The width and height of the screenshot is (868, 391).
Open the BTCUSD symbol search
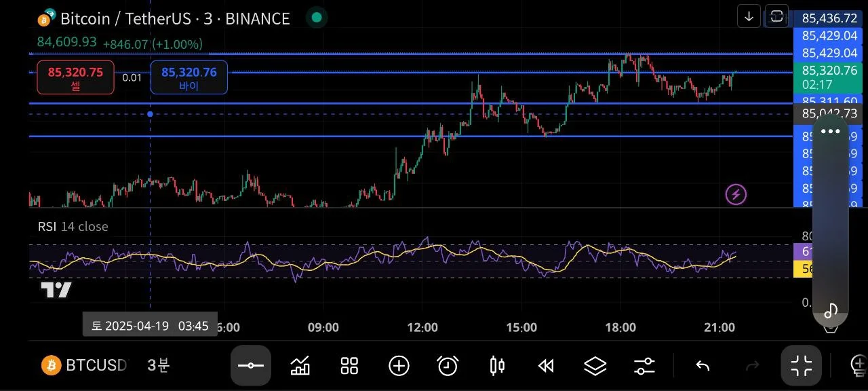pyautogui.click(x=85, y=365)
